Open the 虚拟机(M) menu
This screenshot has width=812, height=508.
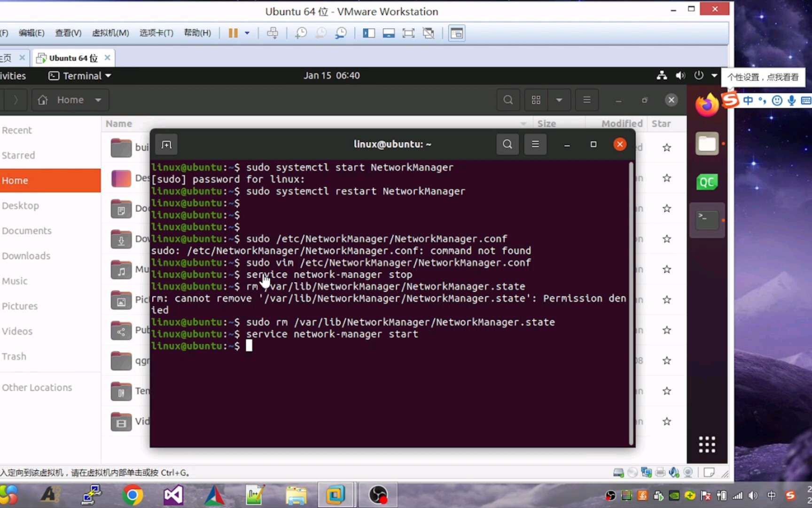(110, 33)
